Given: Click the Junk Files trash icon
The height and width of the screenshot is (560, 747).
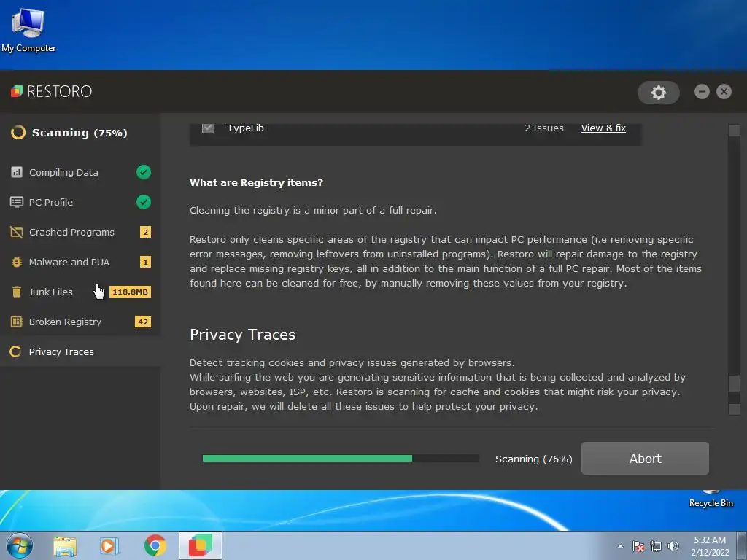Looking at the screenshot, I should click(x=17, y=292).
